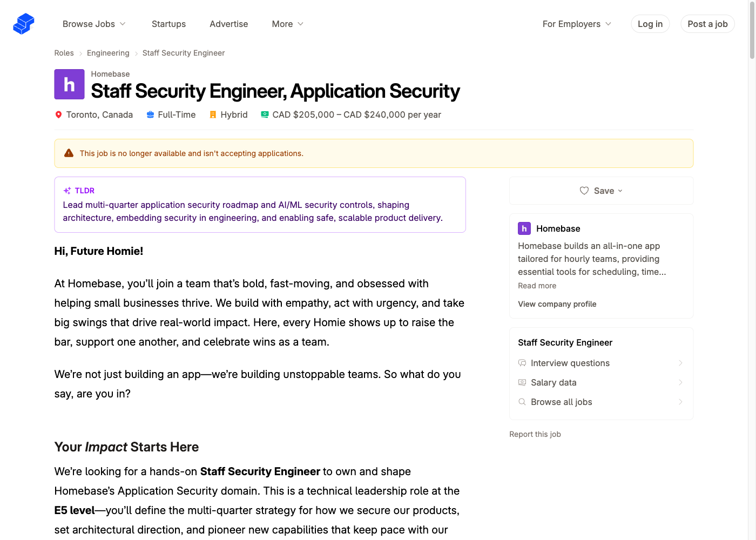Screen dimensions: 756x540
Task: Click the green salary money icon
Action: (x=265, y=114)
